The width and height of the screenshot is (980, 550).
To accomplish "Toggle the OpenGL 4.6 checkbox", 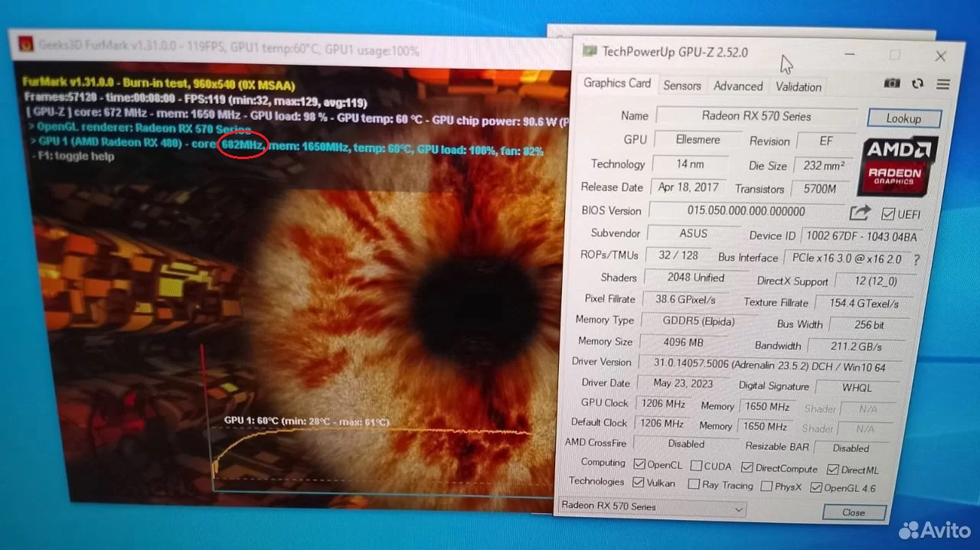I will [816, 487].
